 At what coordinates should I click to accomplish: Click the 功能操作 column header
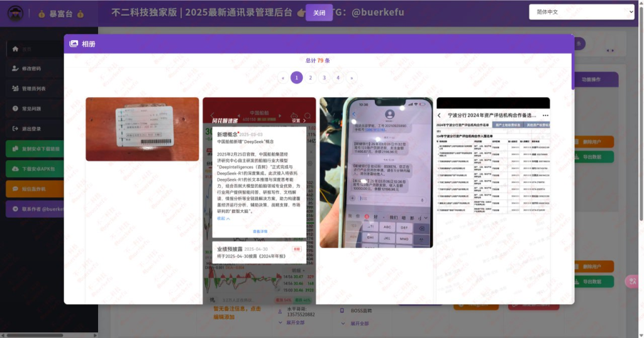tap(591, 80)
